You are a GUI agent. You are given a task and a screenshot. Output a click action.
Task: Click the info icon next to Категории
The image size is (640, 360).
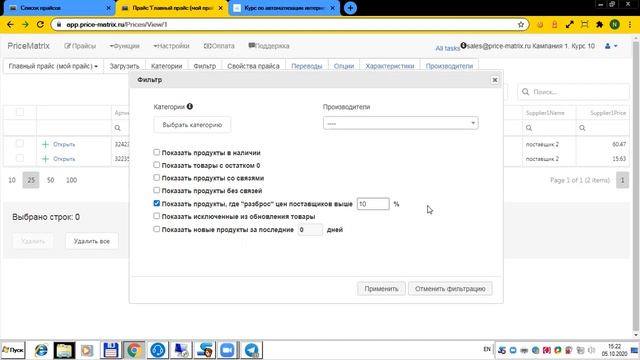[190, 107]
